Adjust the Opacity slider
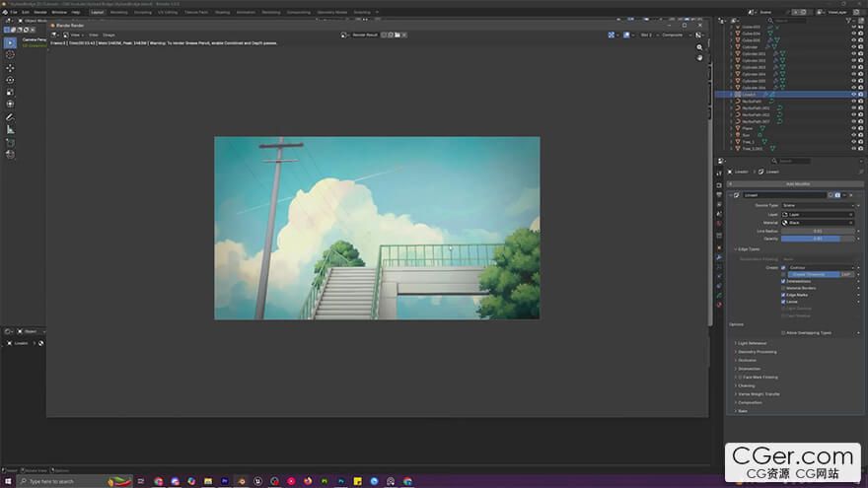This screenshot has height=488, width=868. coord(818,239)
